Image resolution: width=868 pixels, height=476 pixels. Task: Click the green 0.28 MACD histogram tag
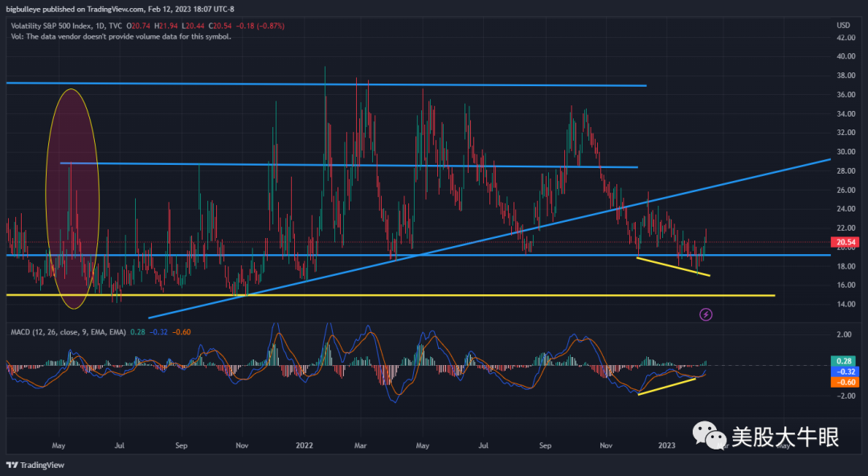pos(845,361)
